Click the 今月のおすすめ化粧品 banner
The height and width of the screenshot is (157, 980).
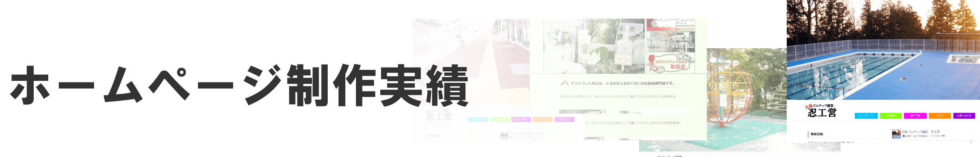[x=671, y=42]
